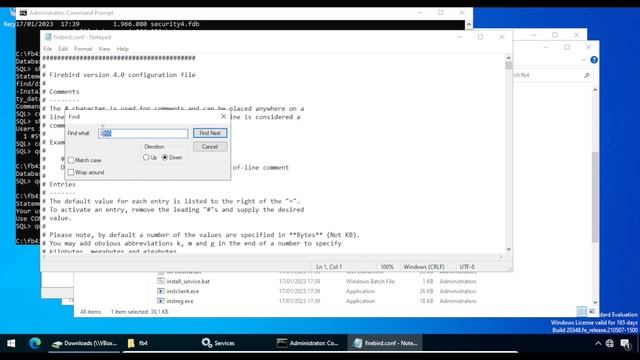Click the Find Next button
This screenshot has width=640, height=360.
210,133
